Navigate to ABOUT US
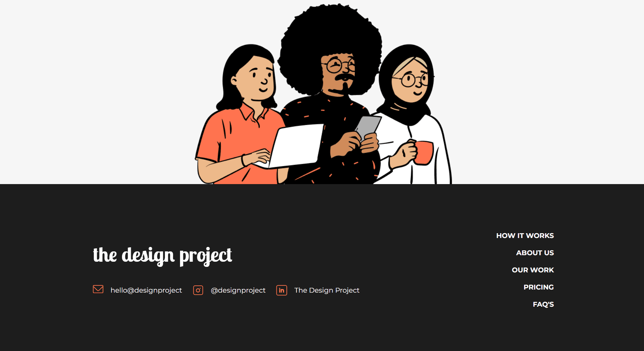The image size is (644, 351). pos(535,253)
